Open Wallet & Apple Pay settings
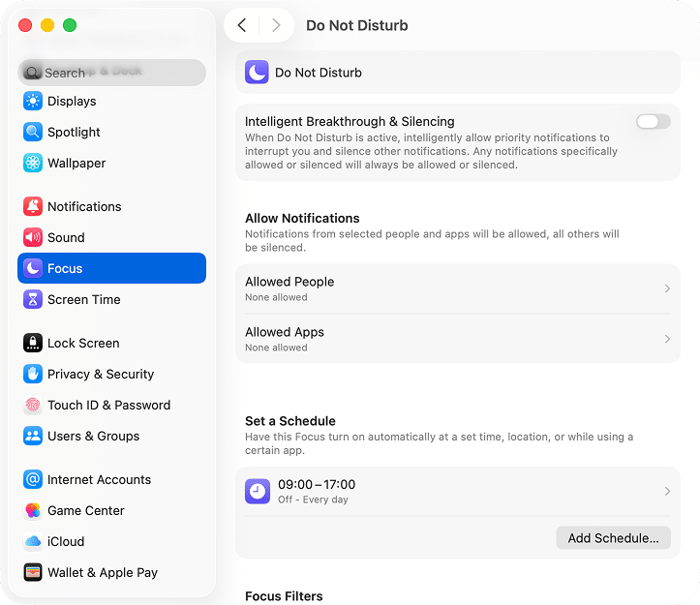700x605 pixels. 111,572
